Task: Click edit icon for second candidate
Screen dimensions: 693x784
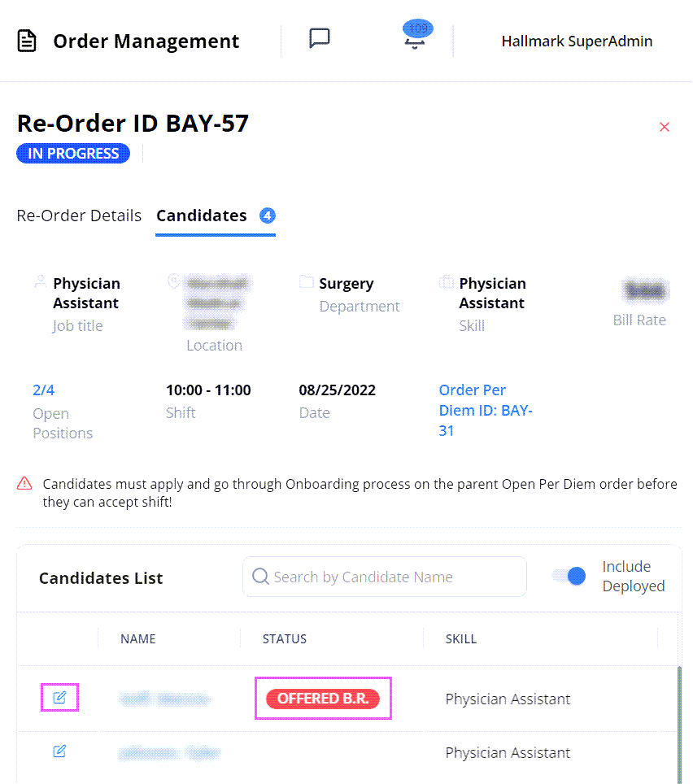Action: pyautogui.click(x=59, y=751)
